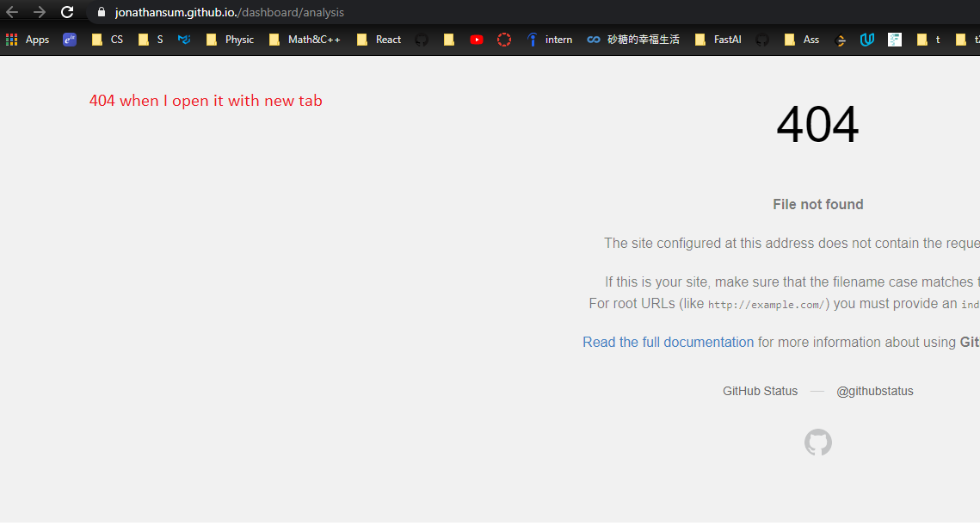This screenshot has height=526, width=980.
Task: Open the orange diamond bookmark icon
Action: click(x=840, y=40)
